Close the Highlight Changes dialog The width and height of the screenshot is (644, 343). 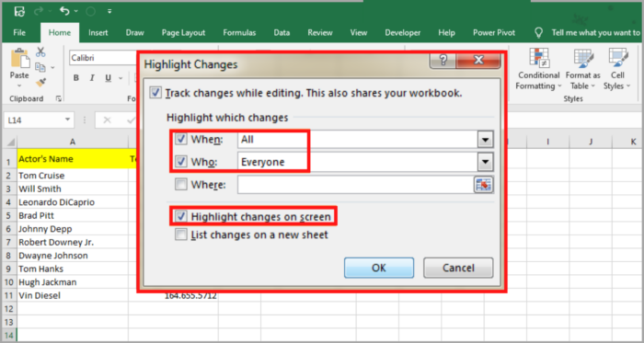[x=478, y=61]
